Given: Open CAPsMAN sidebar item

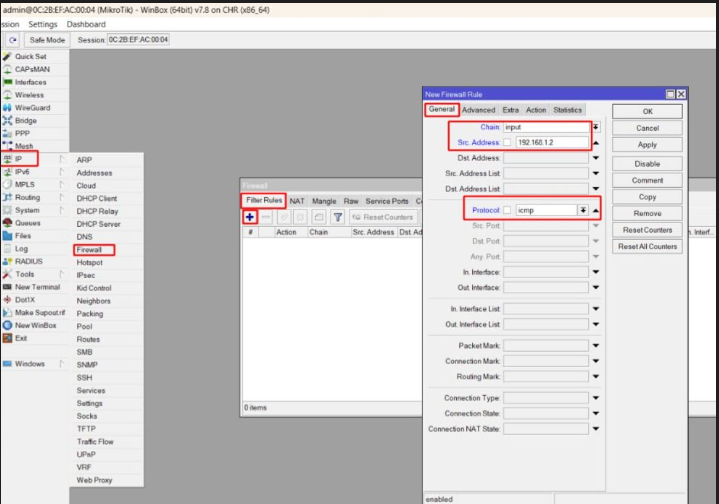Looking at the screenshot, I should tap(32, 69).
